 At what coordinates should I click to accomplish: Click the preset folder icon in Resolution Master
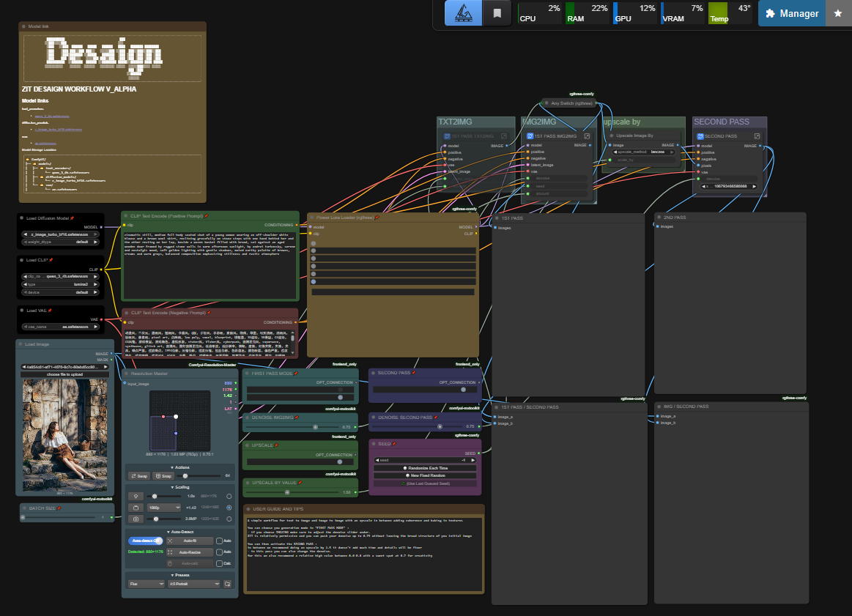click(x=228, y=584)
